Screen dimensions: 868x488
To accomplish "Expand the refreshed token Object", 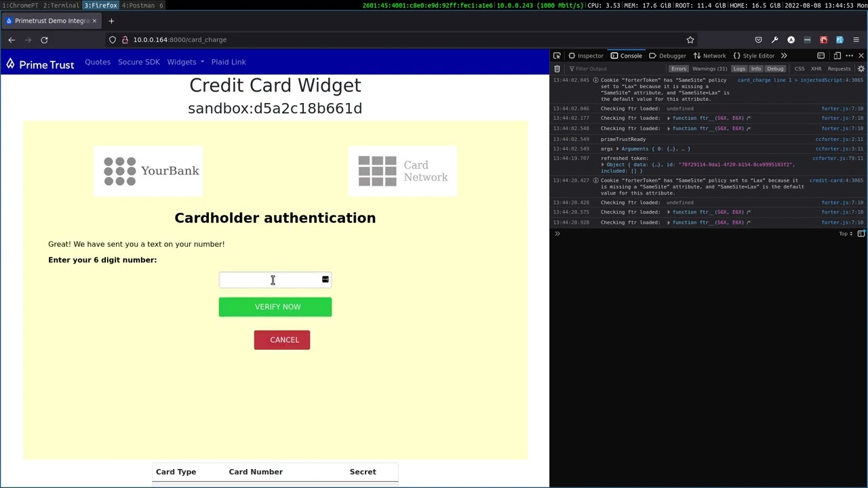I will (603, 165).
